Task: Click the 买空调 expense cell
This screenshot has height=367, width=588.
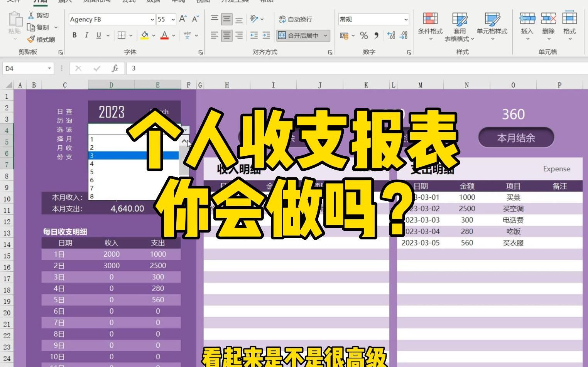Action: [513, 209]
